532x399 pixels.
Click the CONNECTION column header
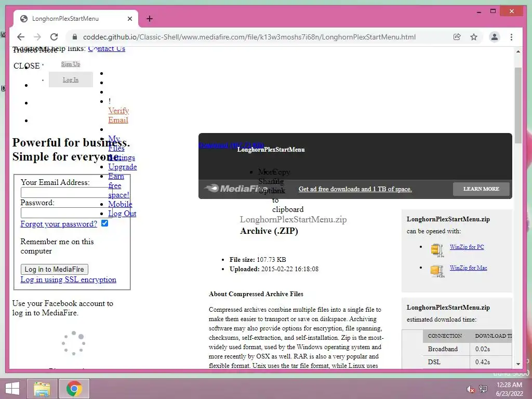click(445, 336)
